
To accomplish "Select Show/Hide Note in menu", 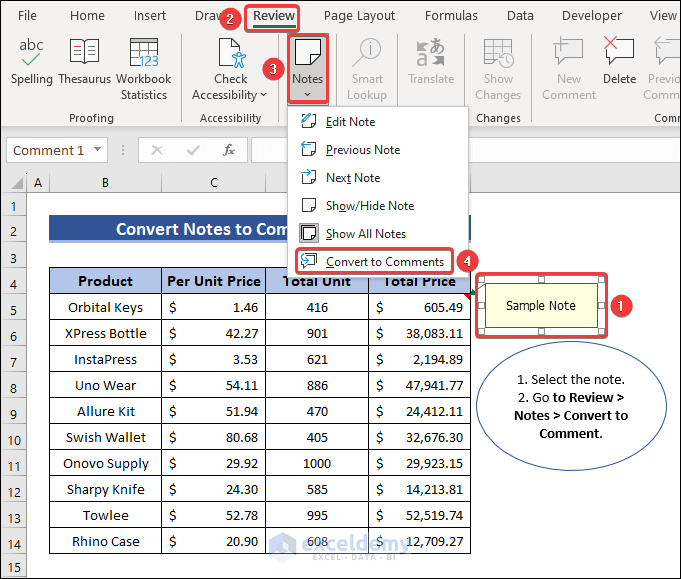I will click(x=369, y=206).
